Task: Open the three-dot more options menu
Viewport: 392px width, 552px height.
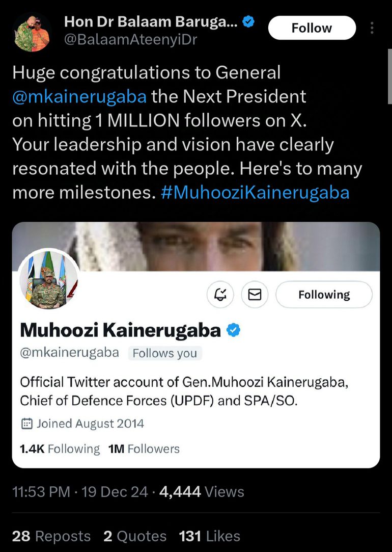Action: (x=373, y=28)
